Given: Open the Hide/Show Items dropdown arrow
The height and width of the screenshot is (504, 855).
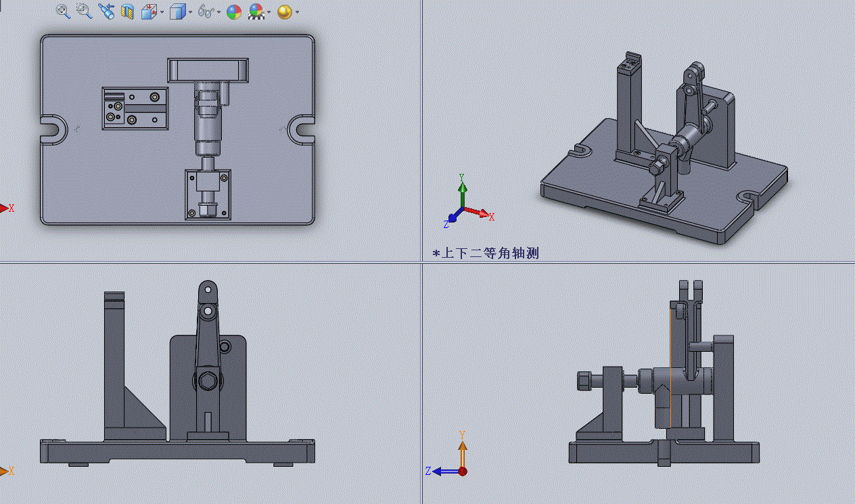Looking at the screenshot, I should 219,12.
